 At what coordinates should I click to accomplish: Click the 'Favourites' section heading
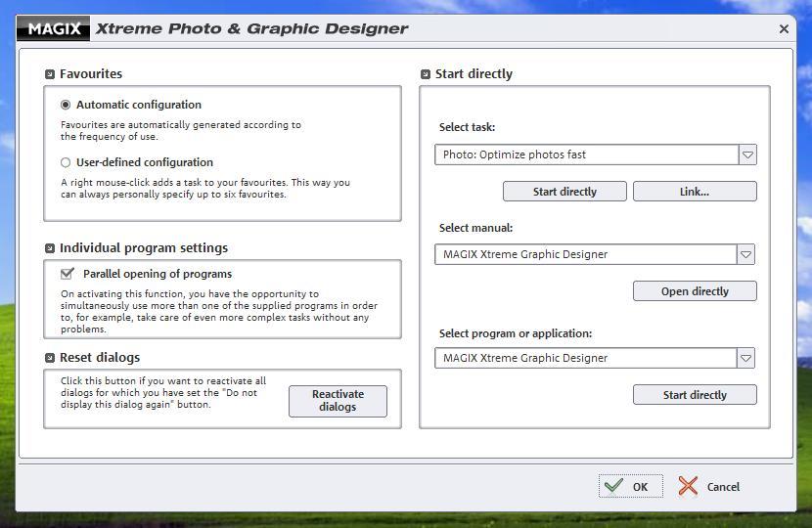91,74
